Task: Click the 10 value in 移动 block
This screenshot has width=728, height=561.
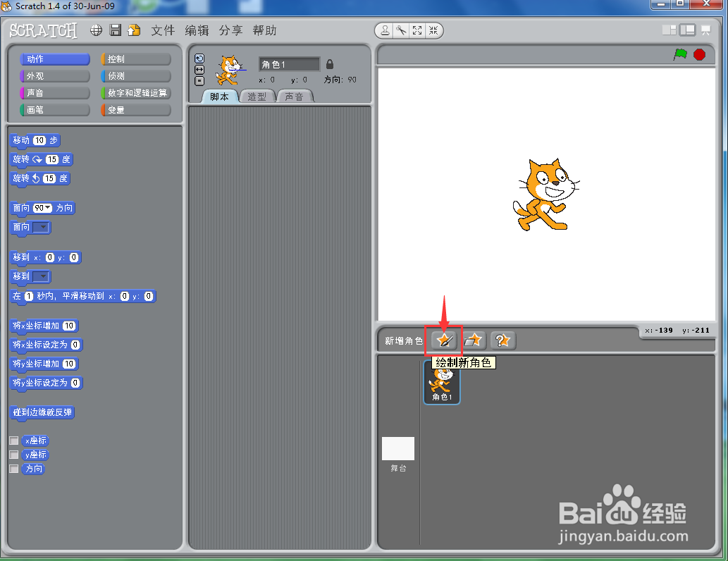Action: 39,140
